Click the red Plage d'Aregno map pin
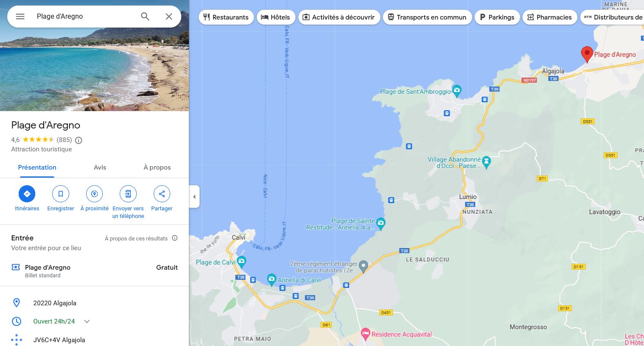 tap(587, 55)
